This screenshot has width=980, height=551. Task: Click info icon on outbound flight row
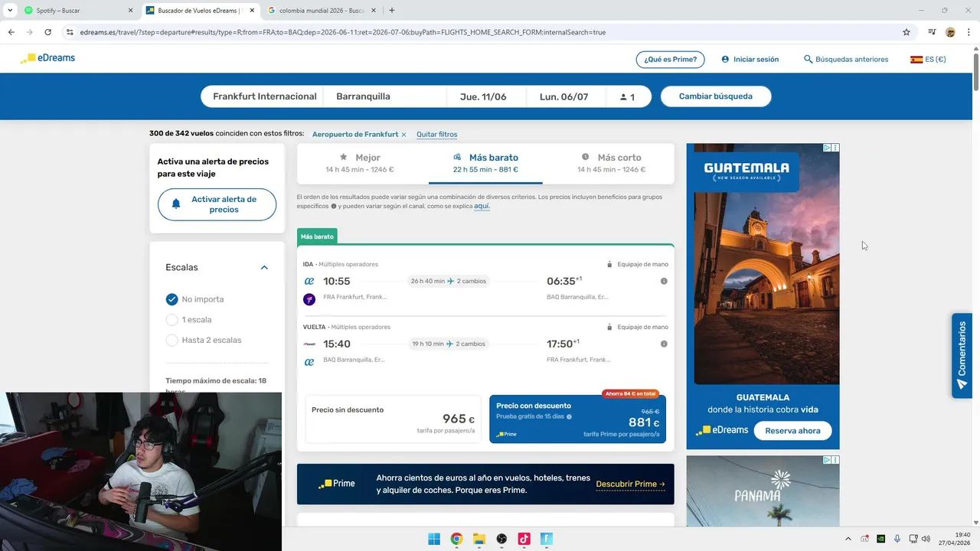(664, 281)
